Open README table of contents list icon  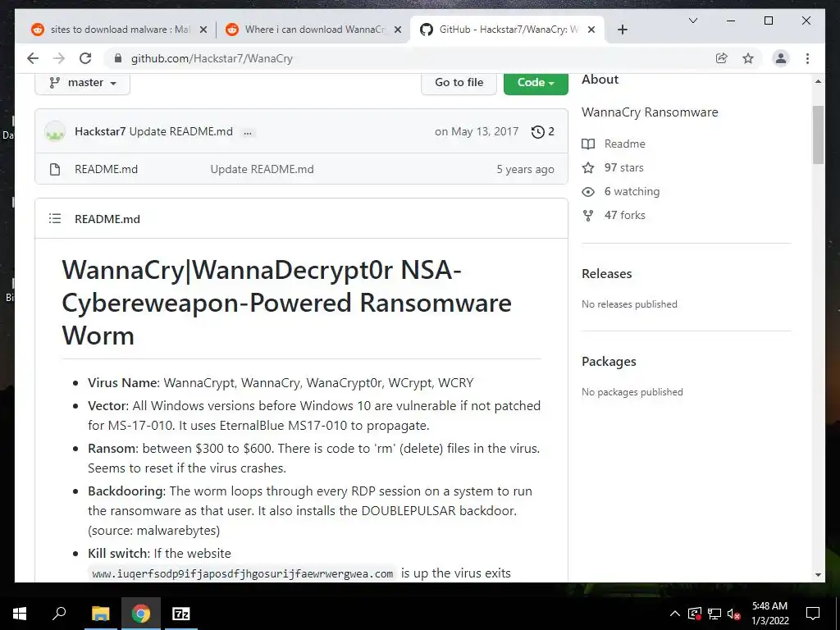tap(55, 218)
